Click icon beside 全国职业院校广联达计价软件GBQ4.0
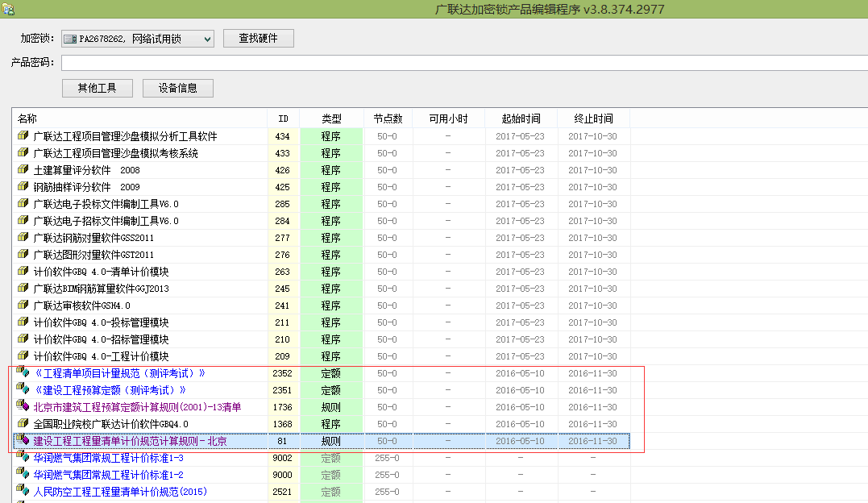This screenshot has height=503, width=868. pyautogui.click(x=23, y=423)
